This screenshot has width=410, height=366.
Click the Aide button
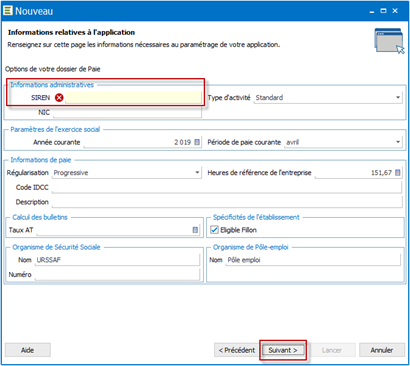pos(28,350)
